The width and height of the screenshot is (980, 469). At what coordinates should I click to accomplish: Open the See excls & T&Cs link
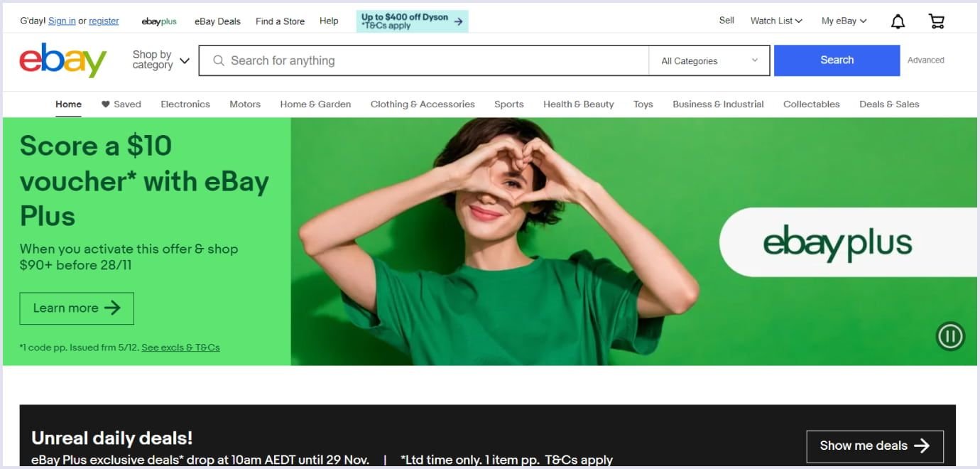[180, 347]
